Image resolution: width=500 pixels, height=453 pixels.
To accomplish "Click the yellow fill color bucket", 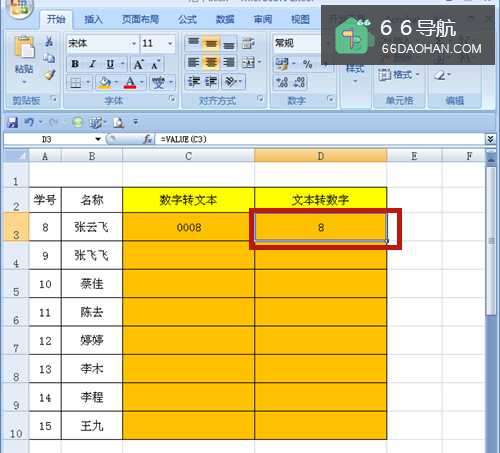I will (104, 82).
